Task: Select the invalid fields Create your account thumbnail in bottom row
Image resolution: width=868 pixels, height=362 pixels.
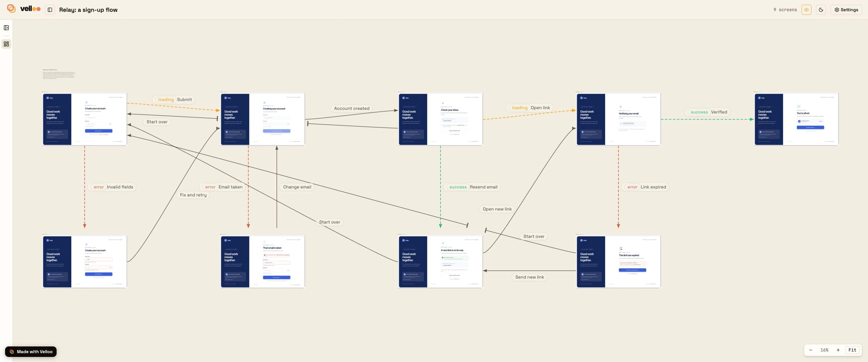Action: 85,262
